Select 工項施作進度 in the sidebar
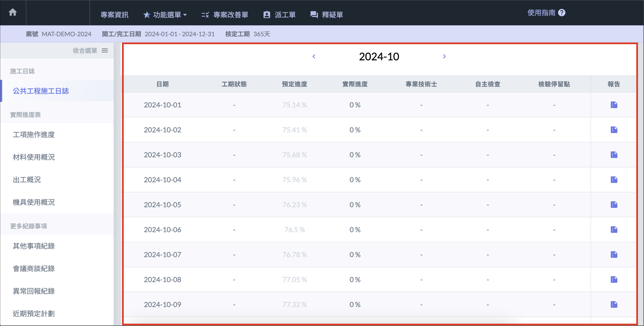Viewport: 644px width, 326px height. (34, 135)
